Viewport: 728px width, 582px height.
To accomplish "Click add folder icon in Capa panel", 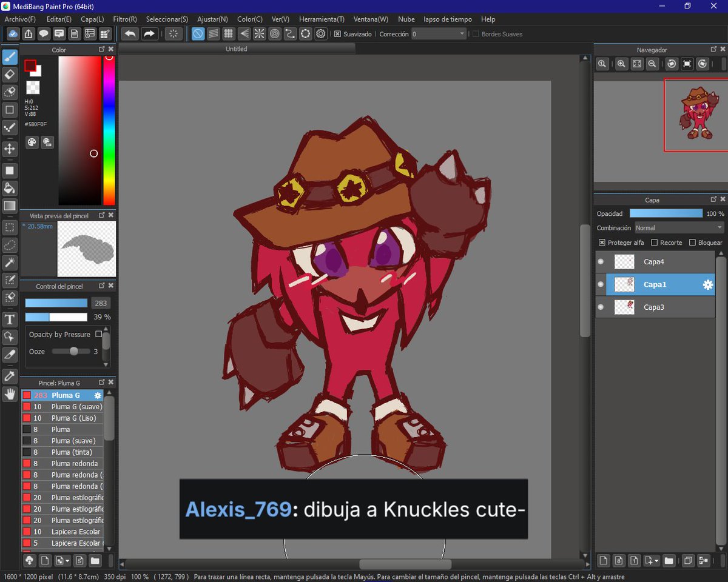I will pos(669,560).
